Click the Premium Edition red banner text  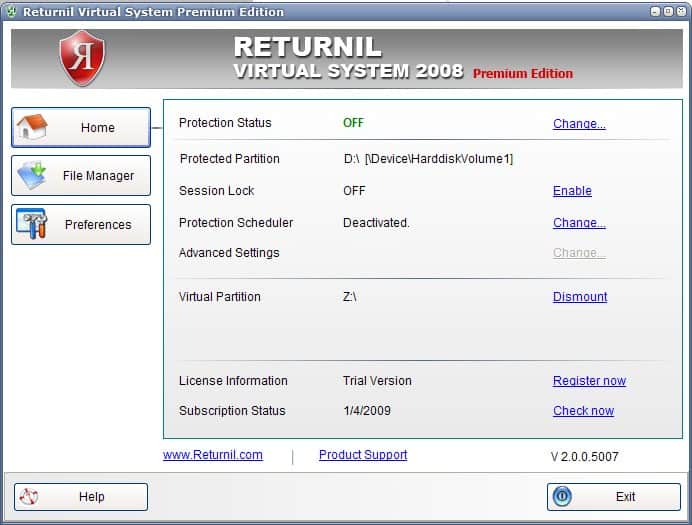[523, 73]
